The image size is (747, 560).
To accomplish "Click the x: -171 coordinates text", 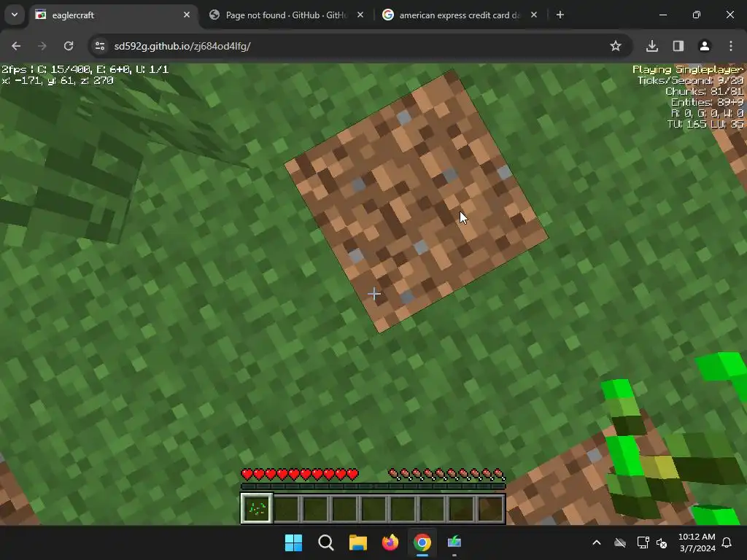I will tap(58, 80).
